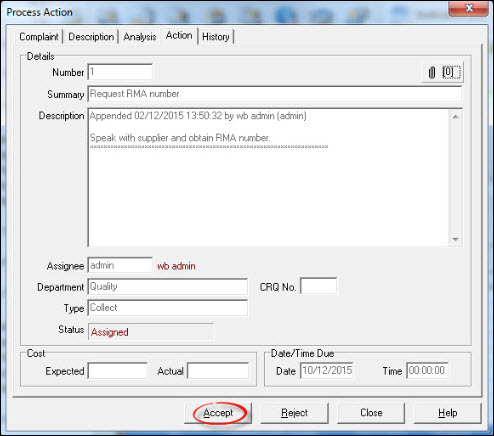Open attachments via the paperclip icon
Image resolution: width=494 pixels, height=436 pixels.
coord(432,72)
